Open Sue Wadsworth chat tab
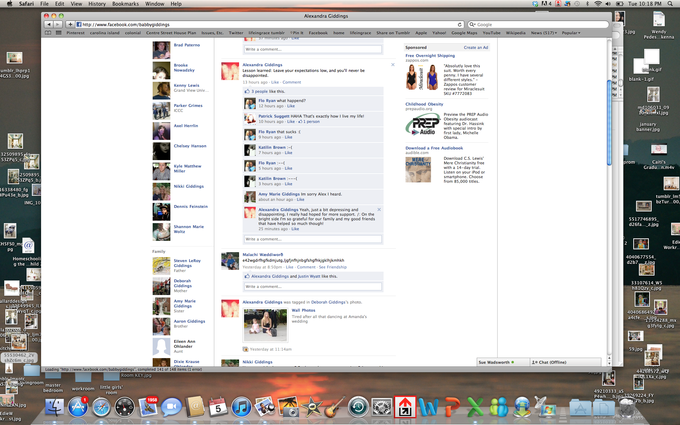680x425 pixels. (x=503, y=362)
